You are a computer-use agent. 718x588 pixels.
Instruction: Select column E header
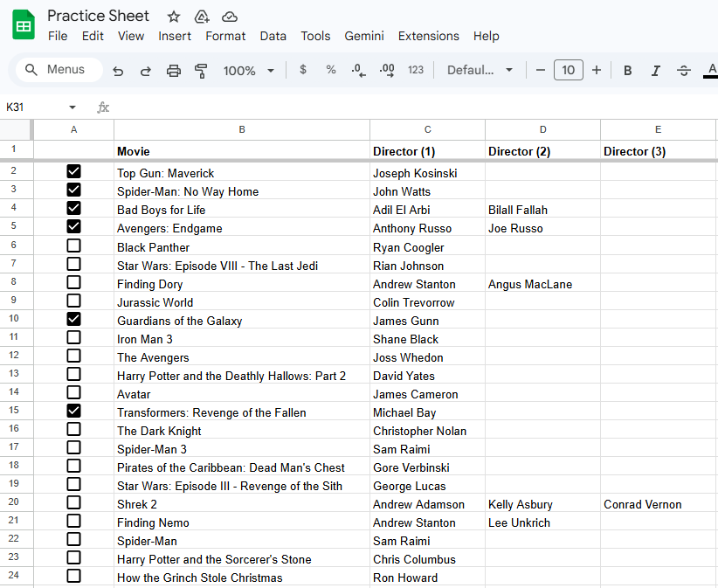point(658,129)
